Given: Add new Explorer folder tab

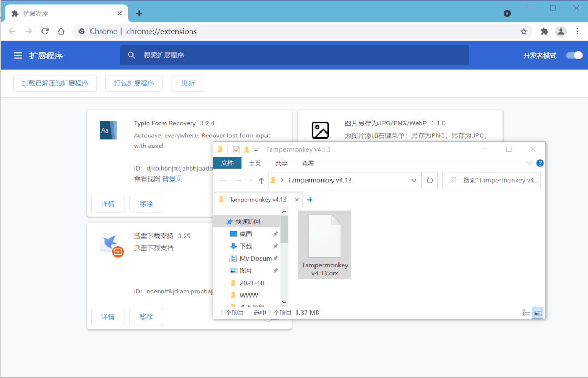Looking at the screenshot, I should [x=310, y=200].
